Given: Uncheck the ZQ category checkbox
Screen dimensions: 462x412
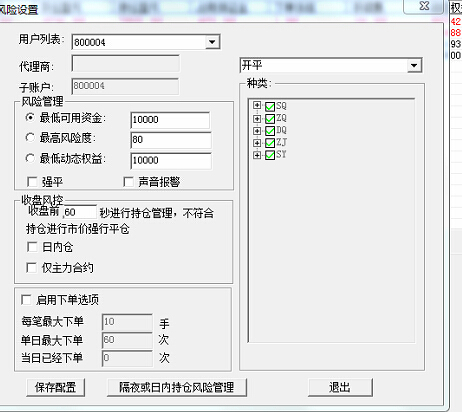Looking at the screenshot, I should click(270, 119).
